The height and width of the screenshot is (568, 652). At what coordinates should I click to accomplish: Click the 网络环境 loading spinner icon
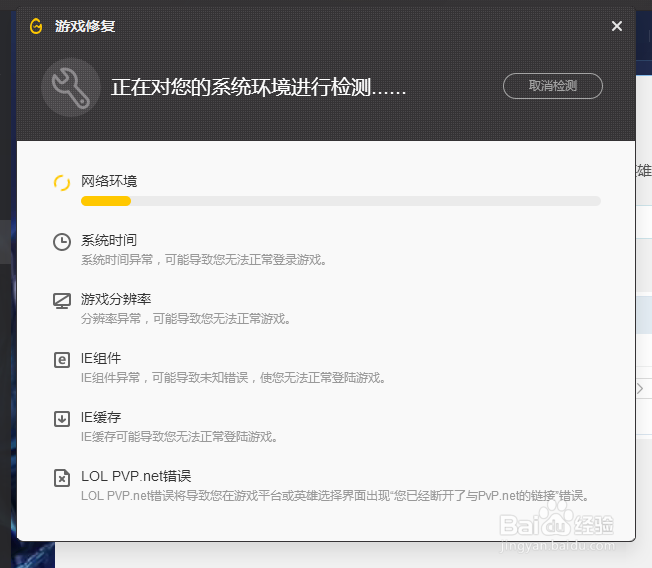coord(62,183)
